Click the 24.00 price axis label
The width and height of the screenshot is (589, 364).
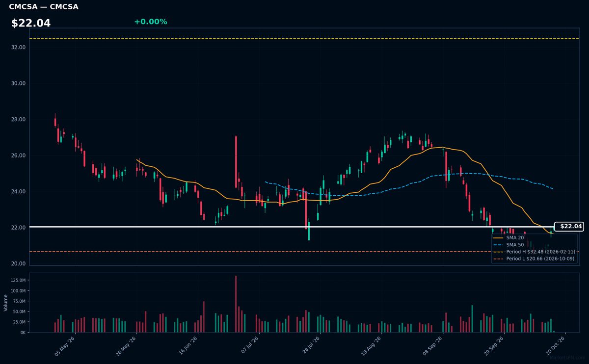click(x=18, y=191)
